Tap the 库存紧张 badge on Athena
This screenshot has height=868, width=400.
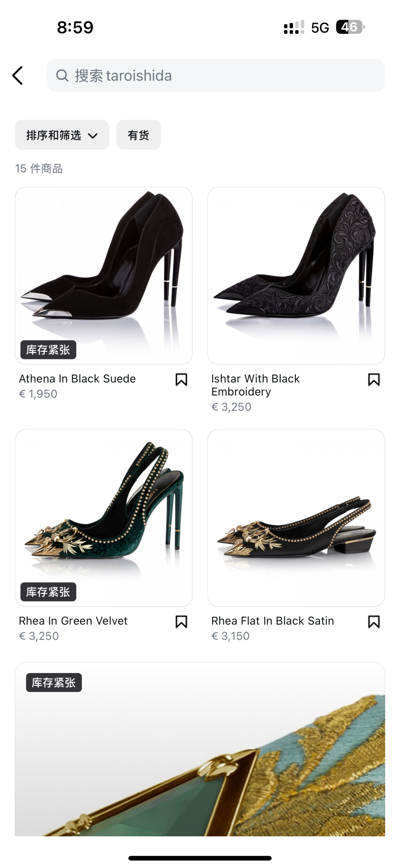pos(48,350)
